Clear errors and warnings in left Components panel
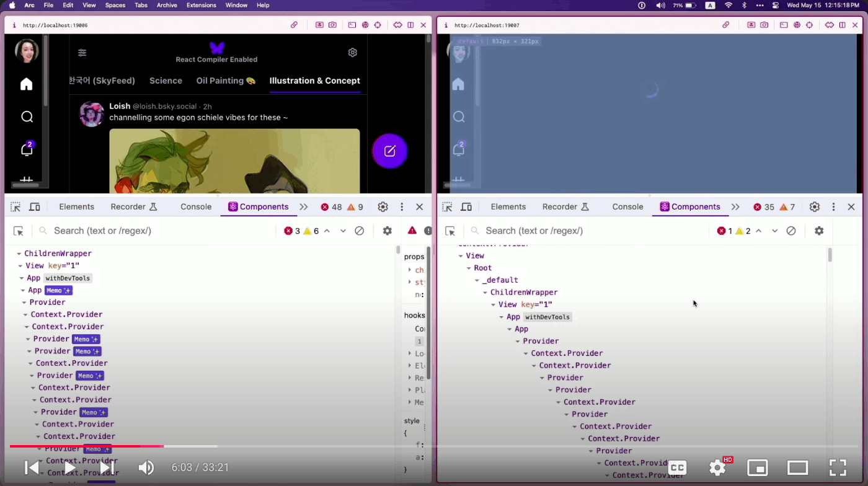 [359, 231]
